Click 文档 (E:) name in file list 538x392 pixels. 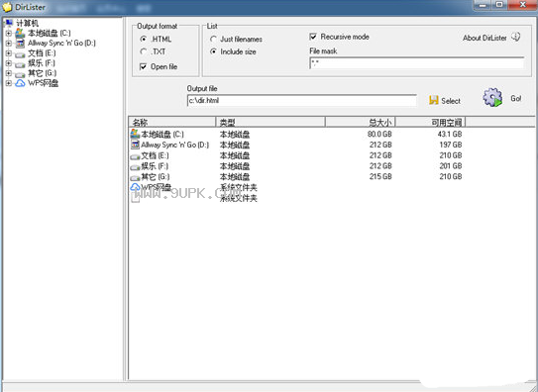156,155
